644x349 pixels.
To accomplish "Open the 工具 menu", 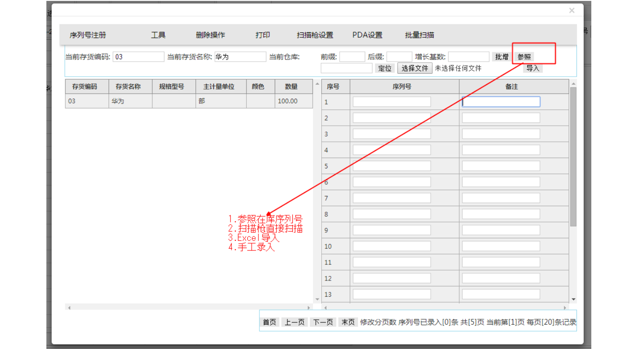I will tap(158, 35).
